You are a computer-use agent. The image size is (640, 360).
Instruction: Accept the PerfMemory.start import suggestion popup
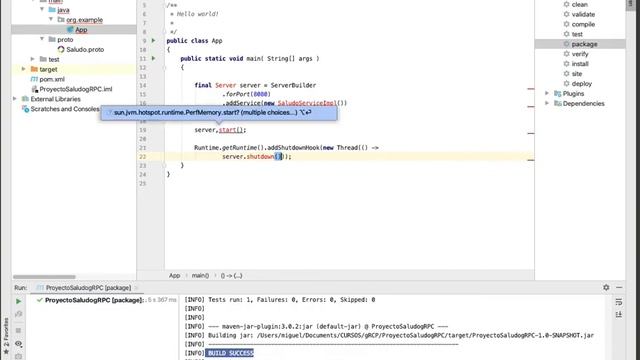219,113
